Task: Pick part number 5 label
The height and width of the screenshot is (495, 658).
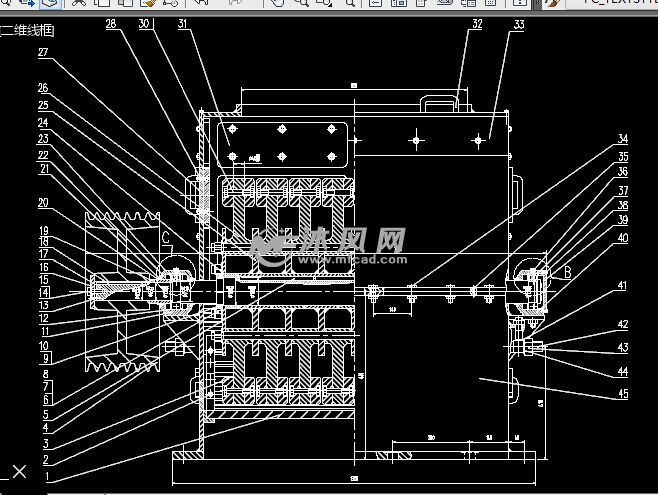Action: point(46,414)
